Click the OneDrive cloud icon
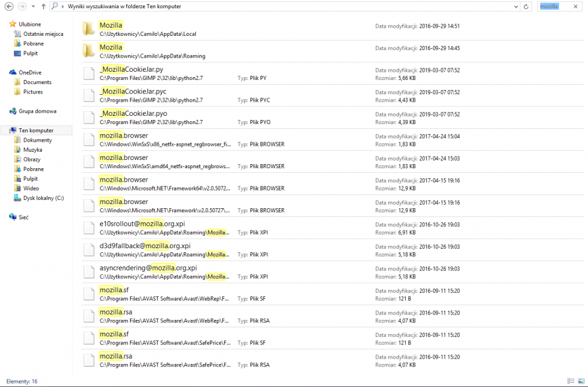Image resolution: width=588 pixels, height=387 pixels. (13, 72)
